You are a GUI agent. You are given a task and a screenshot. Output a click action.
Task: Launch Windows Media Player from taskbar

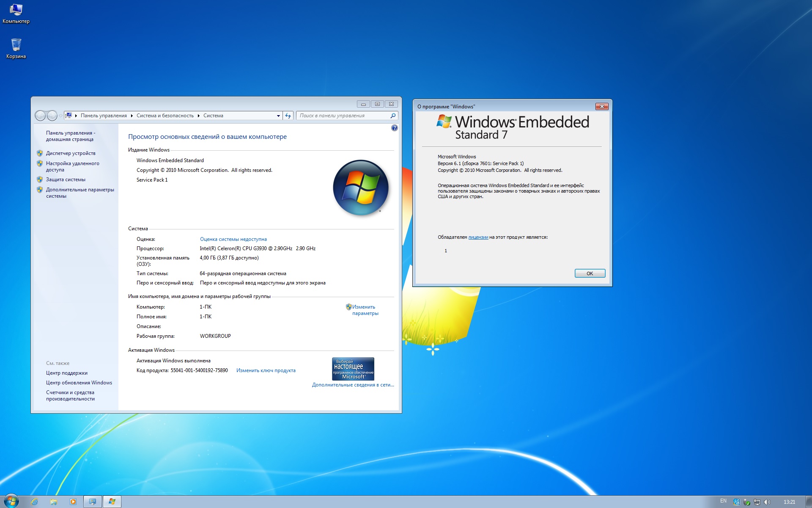coord(73,502)
